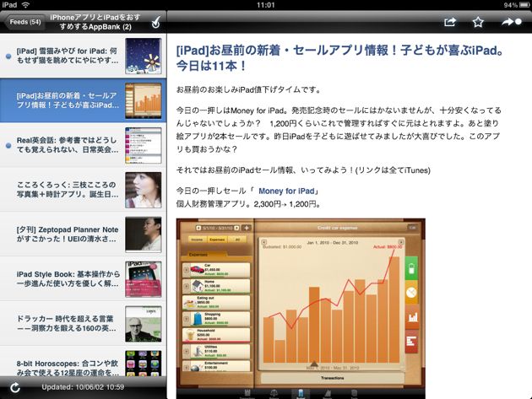Follow the Money for iPad link
The image size is (532, 399).
click(286, 191)
